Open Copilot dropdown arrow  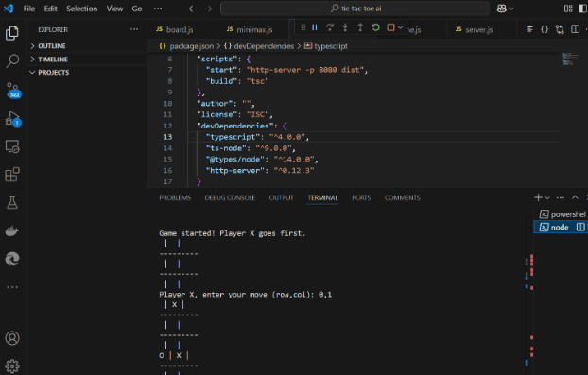pyautogui.click(x=510, y=9)
